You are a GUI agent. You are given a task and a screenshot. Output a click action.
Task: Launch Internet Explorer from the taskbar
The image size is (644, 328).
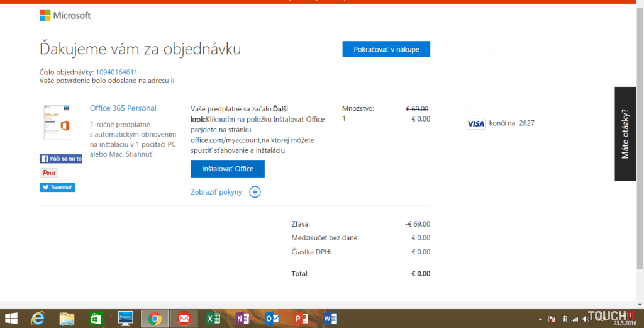tap(39, 319)
